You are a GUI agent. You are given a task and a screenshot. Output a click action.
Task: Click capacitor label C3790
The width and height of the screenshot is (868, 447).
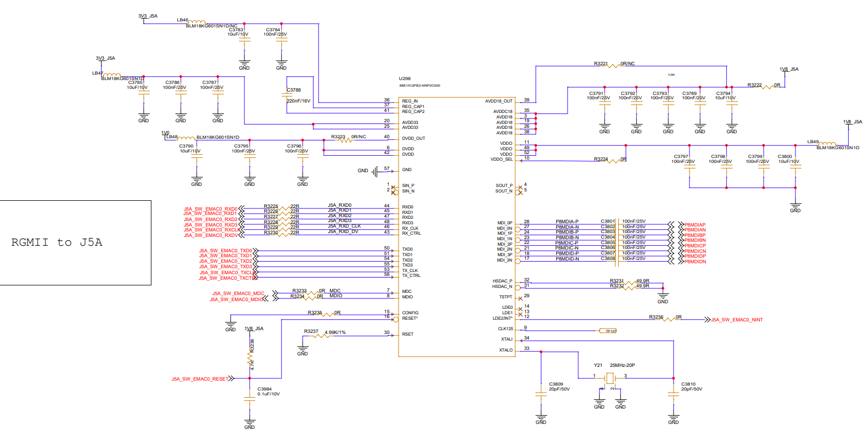pos(186,146)
